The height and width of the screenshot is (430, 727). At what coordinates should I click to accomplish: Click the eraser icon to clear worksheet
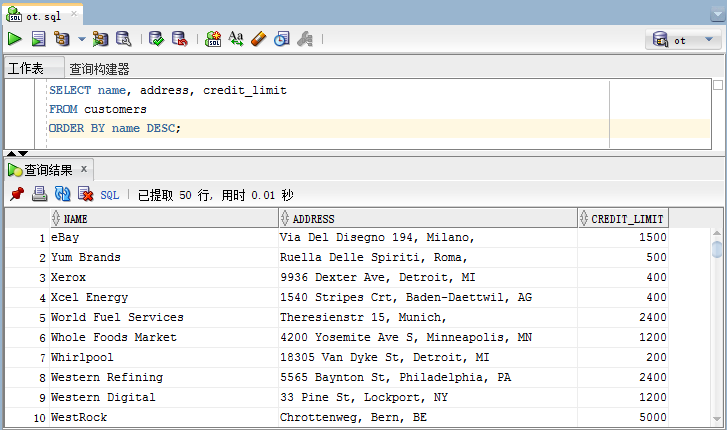(x=258, y=39)
